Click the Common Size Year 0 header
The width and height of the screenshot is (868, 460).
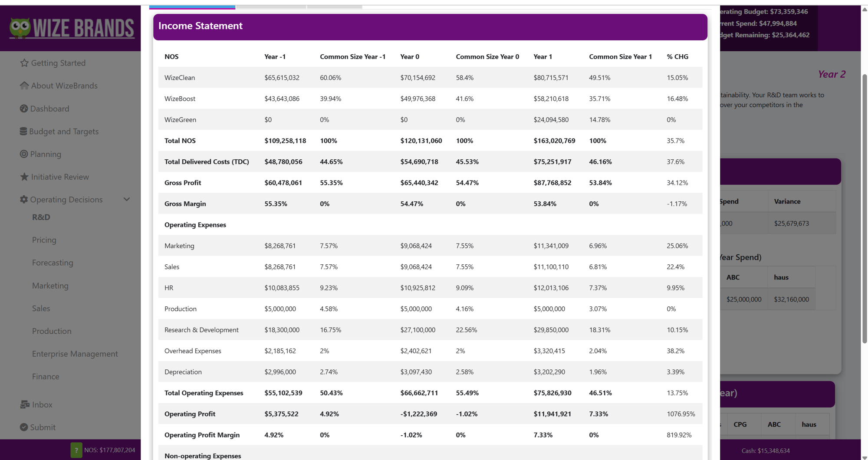pos(487,56)
